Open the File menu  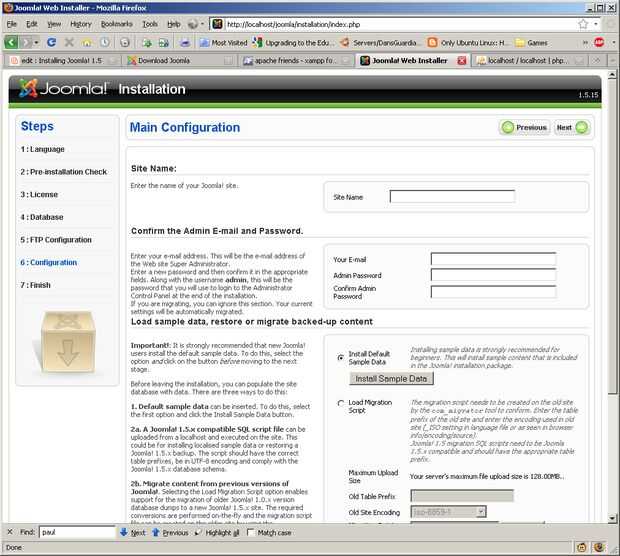tap(11, 24)
